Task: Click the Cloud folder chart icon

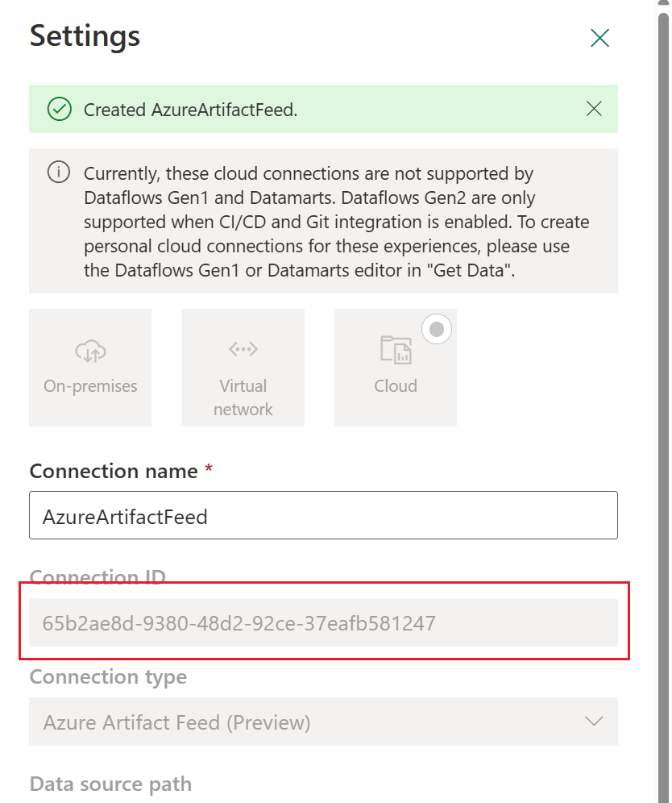Action: pyautogui.click(x=396, y=350)
